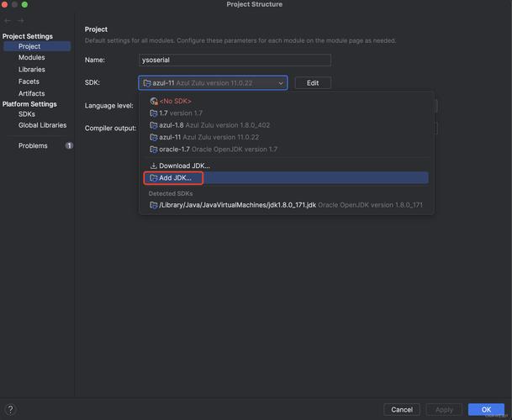512x420 pixels.
Task: Click the forward navigation arrow
Action: click(21, 20)
